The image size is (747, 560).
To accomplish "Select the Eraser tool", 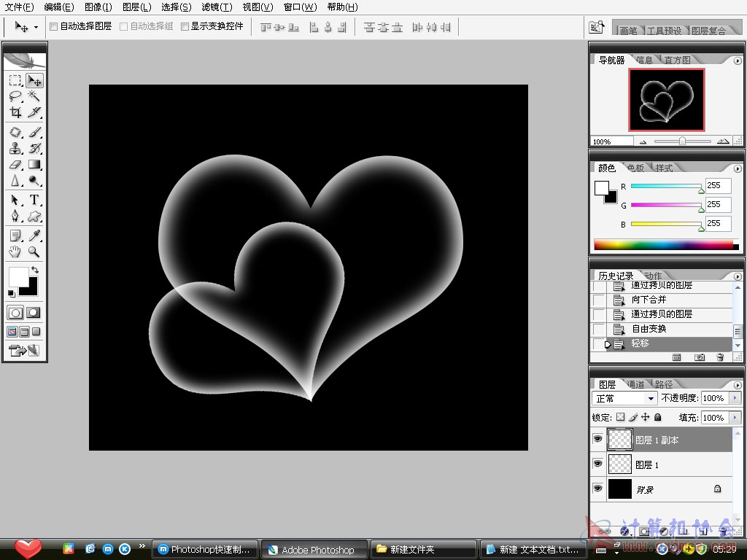I will click(15, 165).
